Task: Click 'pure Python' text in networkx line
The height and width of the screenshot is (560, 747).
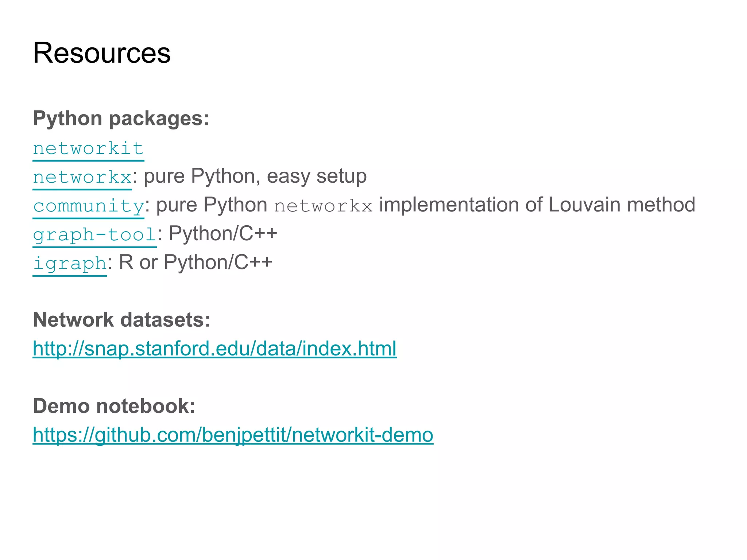Action: (x=199, y=176)
